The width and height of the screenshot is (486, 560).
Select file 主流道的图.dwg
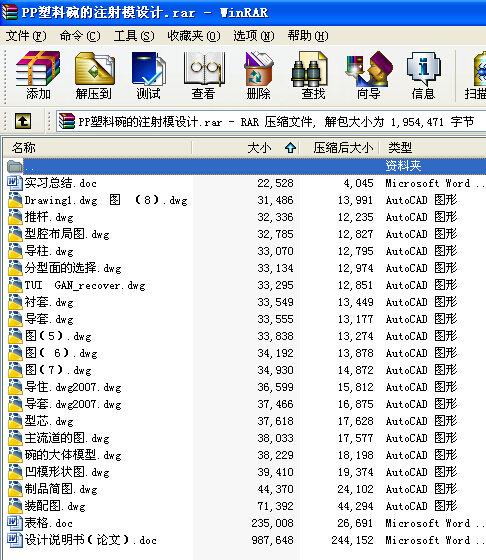click(67, 438)
